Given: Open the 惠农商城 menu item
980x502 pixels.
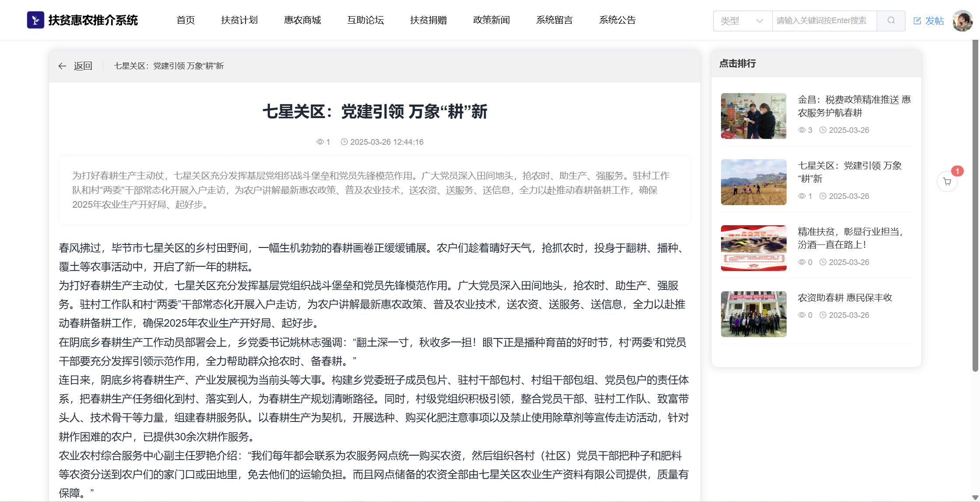Looking at the screenshot, I should pyautogui.click(x=302, y=20).
